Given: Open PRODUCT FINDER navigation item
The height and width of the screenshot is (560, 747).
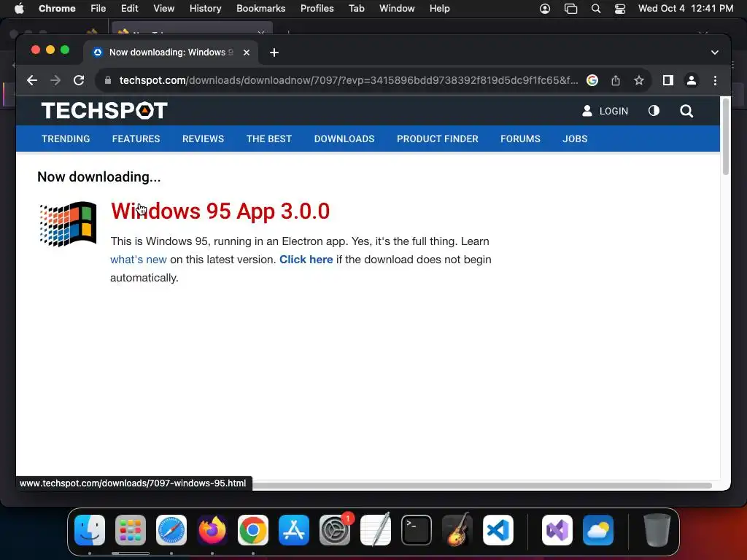Looking at the screenshot, I should 438,139.
